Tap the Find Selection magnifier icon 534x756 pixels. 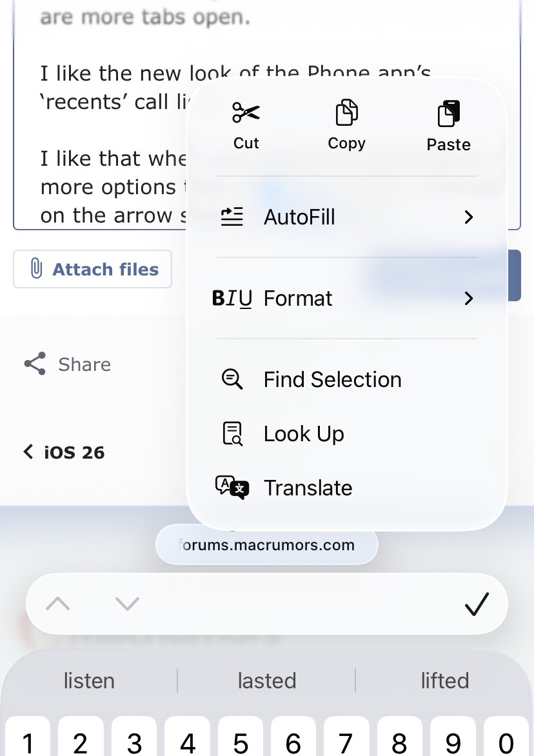[232, 379]
